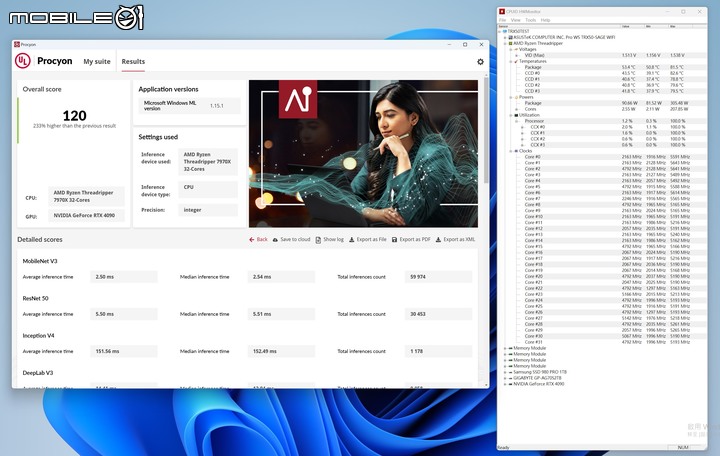Click the CPUID HWMonitor title bar icon

click(502, 11)
